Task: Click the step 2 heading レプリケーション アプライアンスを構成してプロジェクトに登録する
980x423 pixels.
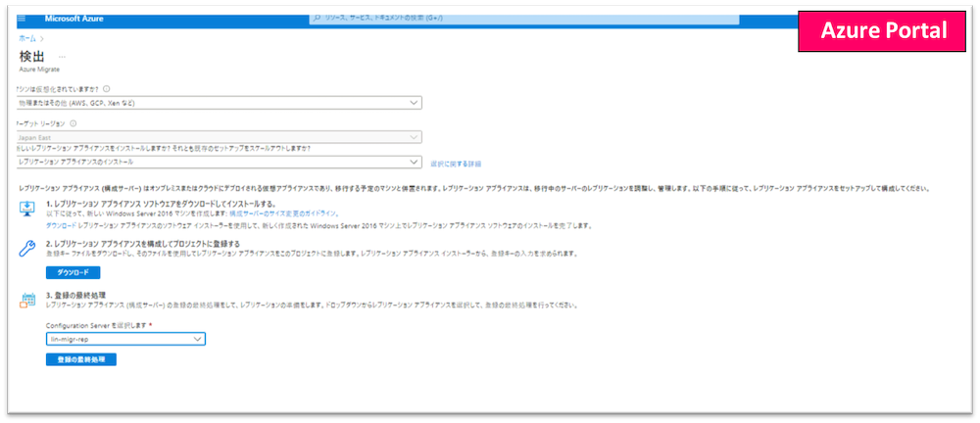Action: coord(143,243)
